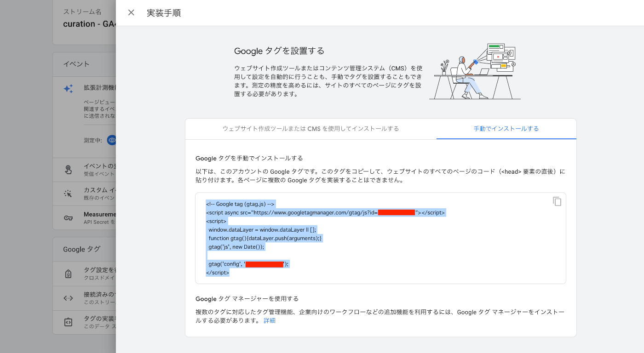Image resolution: width=644 pixels, height=353 pixels.
Task: Open the タグ設定 row under Google タグ
Action: (x=84, y=274)
